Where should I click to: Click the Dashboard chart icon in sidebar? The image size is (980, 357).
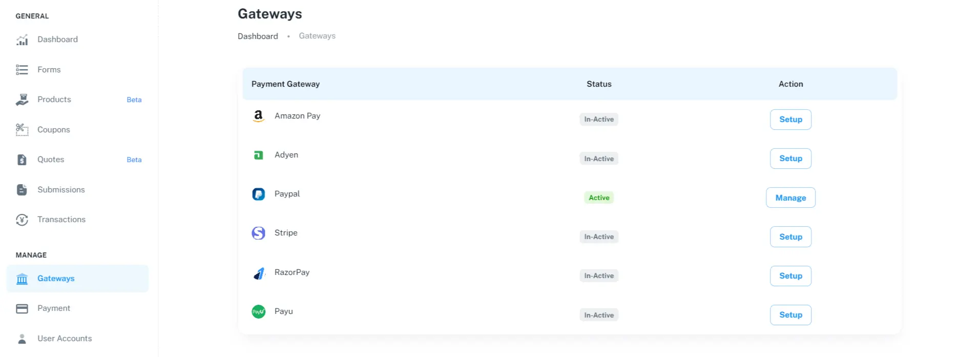[22, 39]
